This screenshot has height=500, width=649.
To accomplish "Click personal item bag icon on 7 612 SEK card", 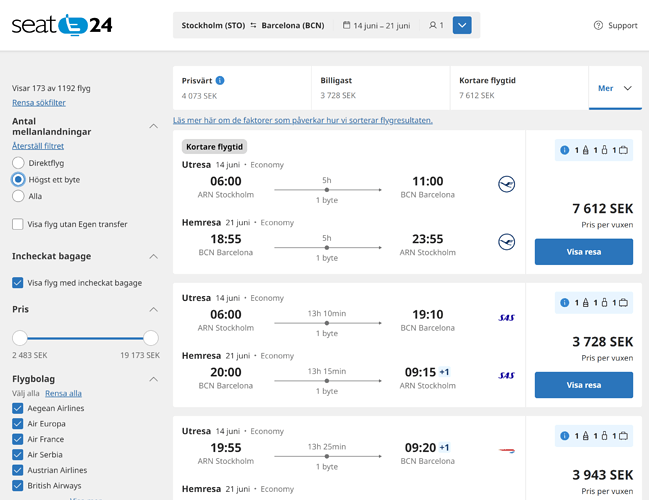I will tap(585, 150).
